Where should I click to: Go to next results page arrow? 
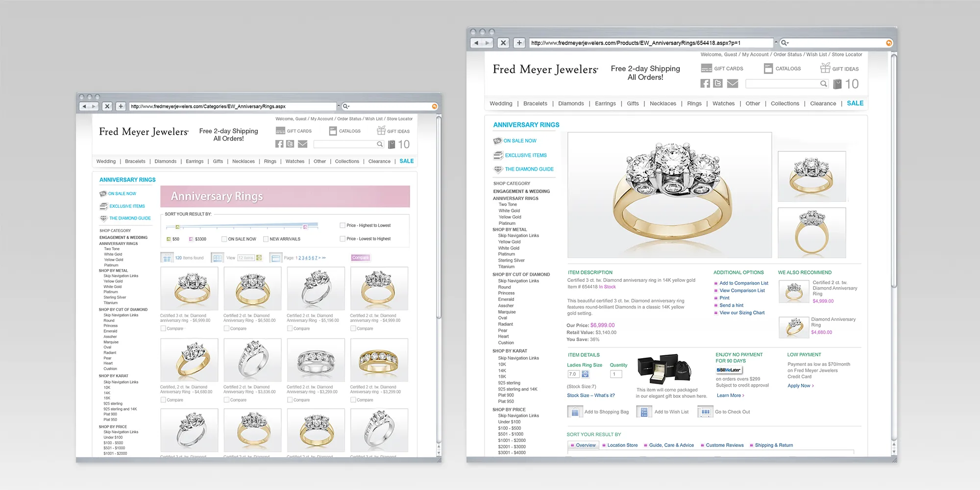click(x=319, y=258)
